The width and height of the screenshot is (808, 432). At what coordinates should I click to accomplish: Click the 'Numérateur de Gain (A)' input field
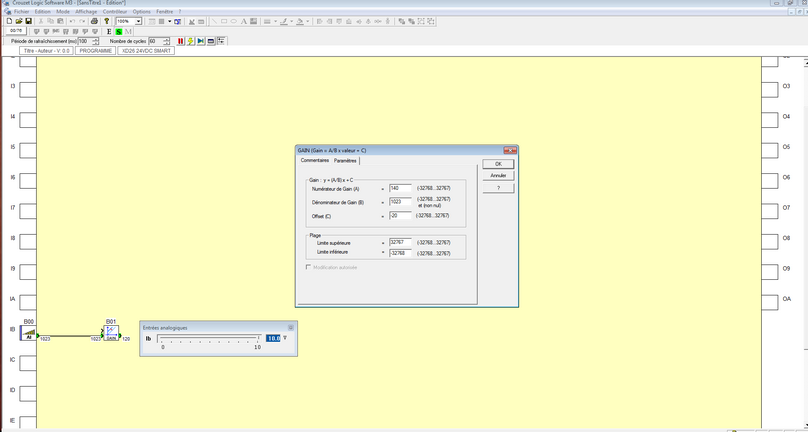tap(400, 188)
